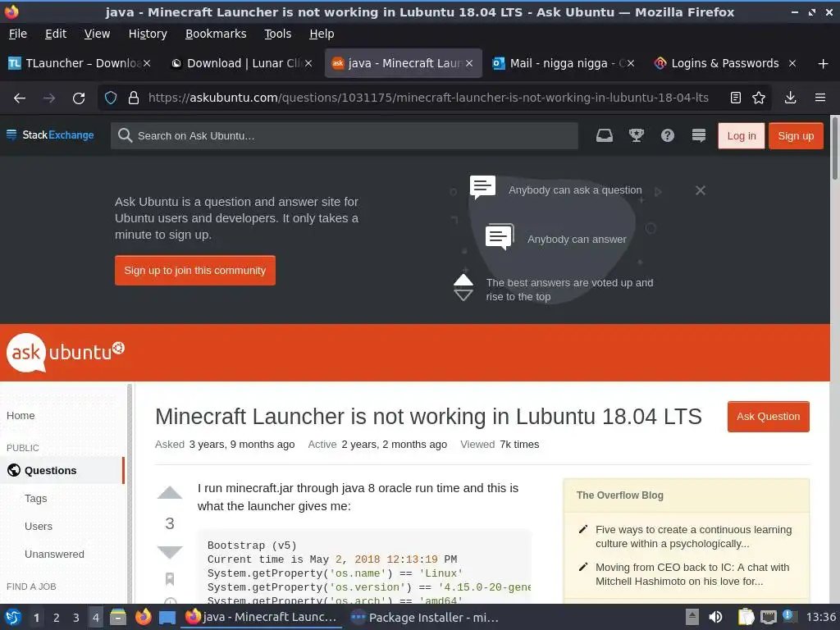Open the Tools menu
840x630 pixels.
tap(277, 34)
